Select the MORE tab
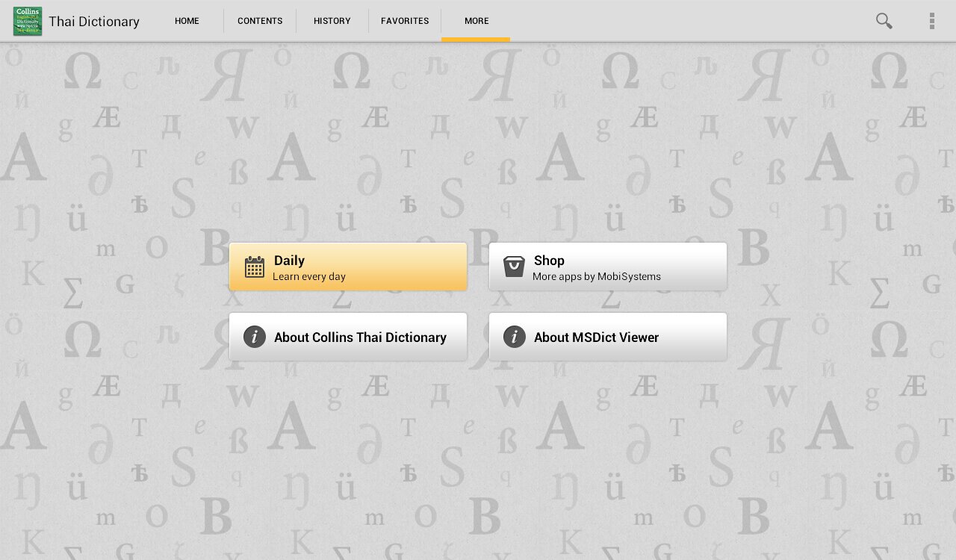 click(477, 21)
